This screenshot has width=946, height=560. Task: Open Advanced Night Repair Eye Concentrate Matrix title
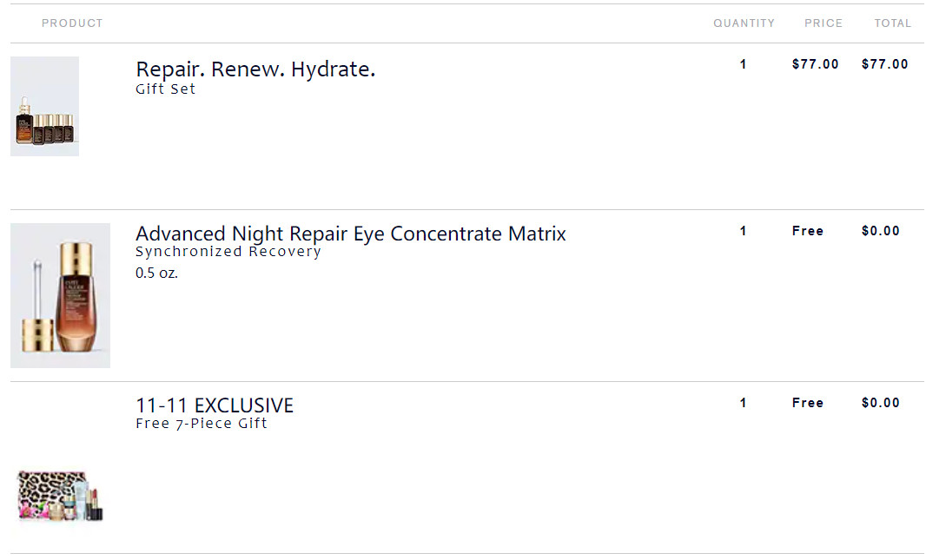click(350, 234)
